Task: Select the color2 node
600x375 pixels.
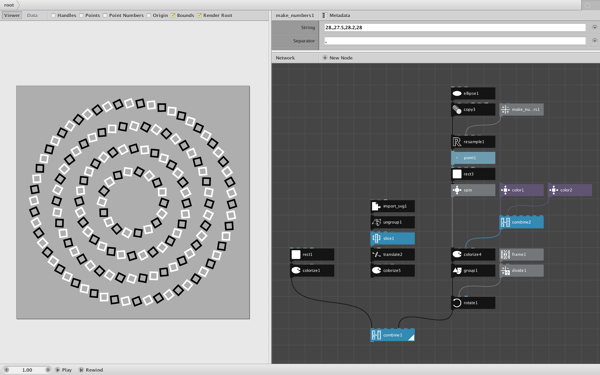Action: tap(570, 190)
